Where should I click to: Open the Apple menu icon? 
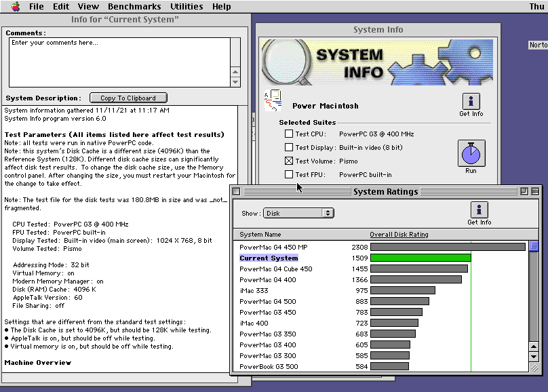point(16,6)
